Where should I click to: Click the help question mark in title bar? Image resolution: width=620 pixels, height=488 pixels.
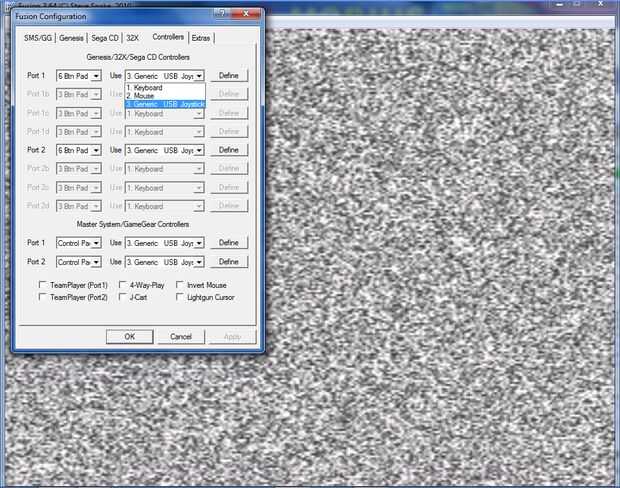[x=222, y=13]
